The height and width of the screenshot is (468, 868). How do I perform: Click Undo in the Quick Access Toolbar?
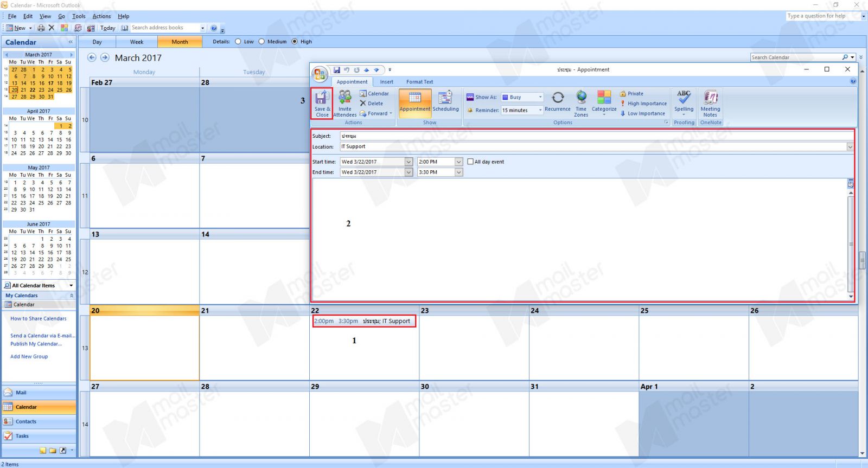click(347, 70)
